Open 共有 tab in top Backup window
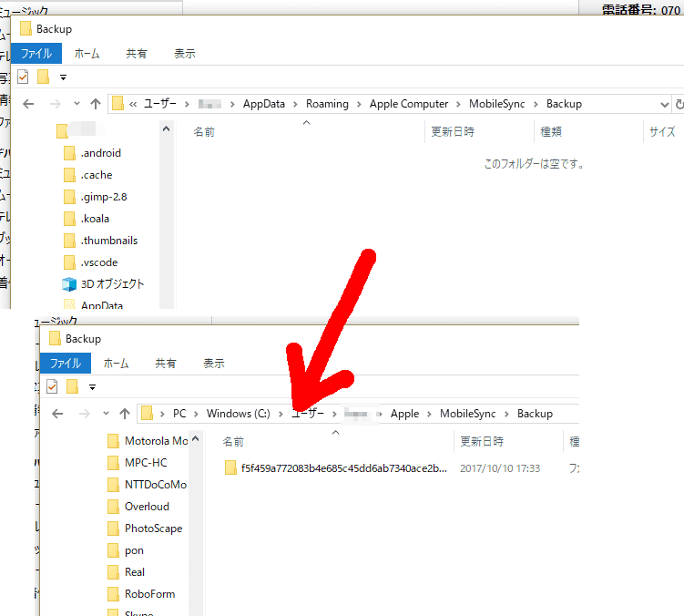The image size is (684, 616). click(136, 54)
